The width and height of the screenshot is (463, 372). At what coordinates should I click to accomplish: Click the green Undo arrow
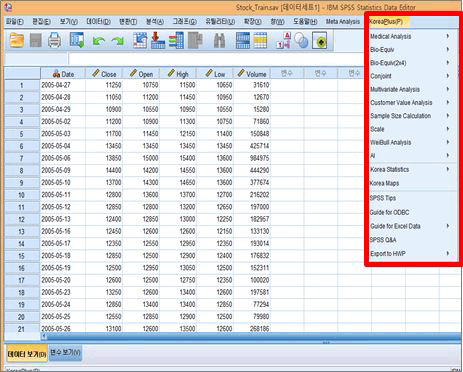tap(98, 41)
